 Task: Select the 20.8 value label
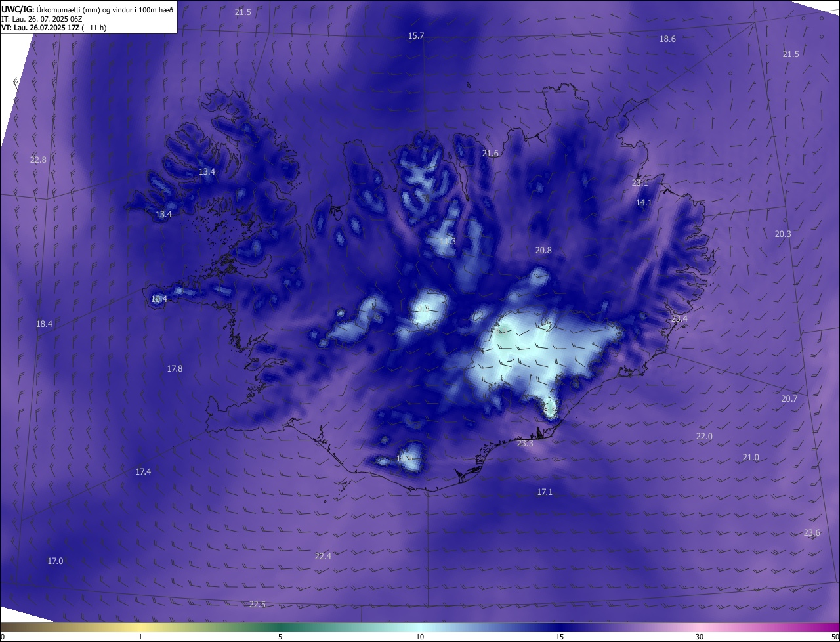point(543,251)
